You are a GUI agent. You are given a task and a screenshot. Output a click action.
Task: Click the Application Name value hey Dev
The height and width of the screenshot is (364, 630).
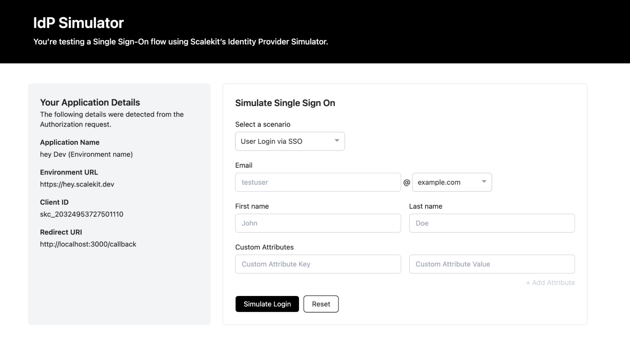(86, 154)
